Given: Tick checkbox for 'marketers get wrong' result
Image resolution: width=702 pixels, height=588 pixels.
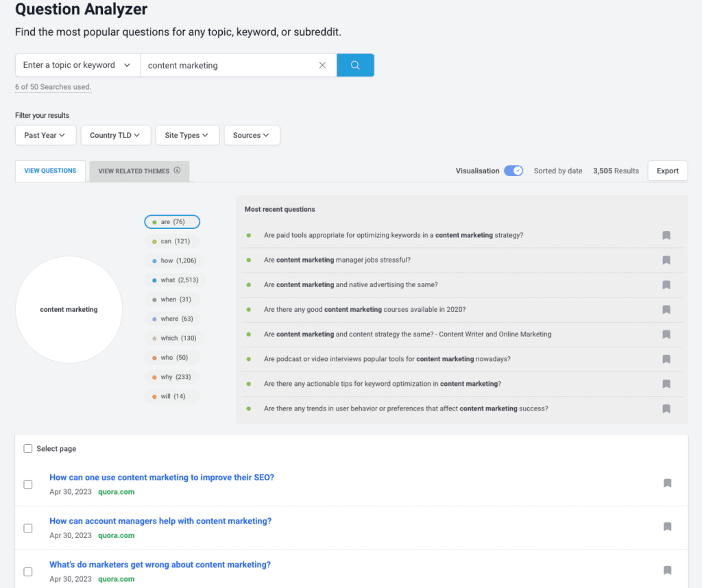Looking at the screenshot, I should (x=27, y=572).
